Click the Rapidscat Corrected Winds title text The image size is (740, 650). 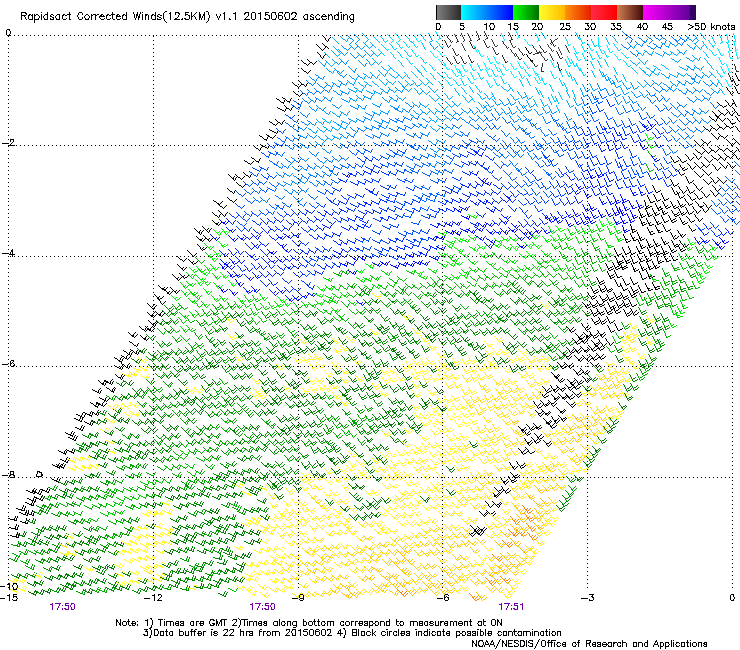(187, 16)
